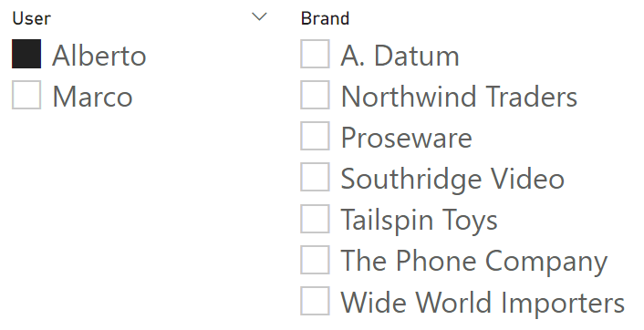The width and height of the screenshot is (644, 330).
Task: Click the Brand slicer header
Action: (326, 18)
